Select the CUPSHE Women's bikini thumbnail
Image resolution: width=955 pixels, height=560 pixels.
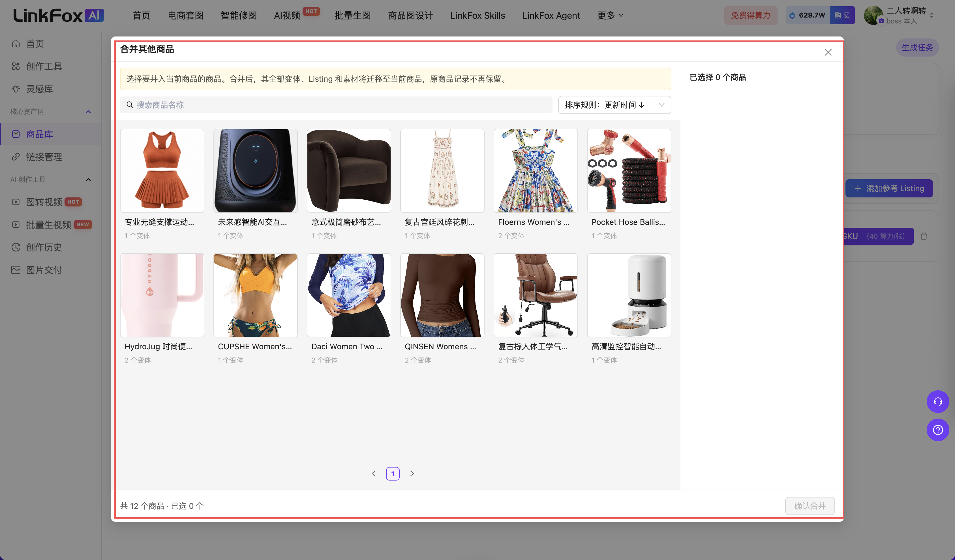(255, 295)
